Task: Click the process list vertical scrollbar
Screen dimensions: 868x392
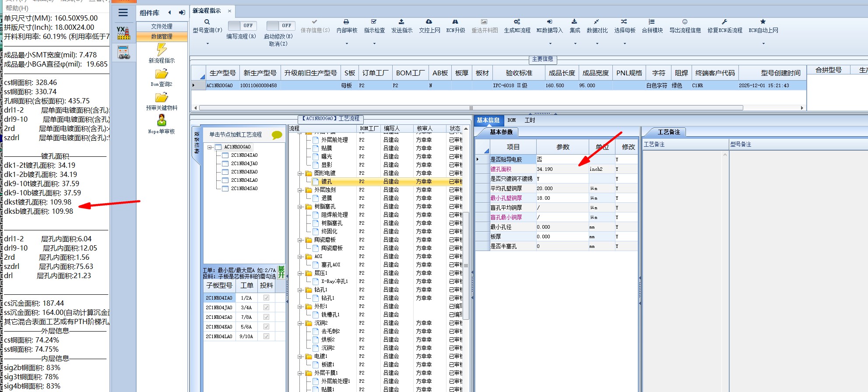Action: click(466, 266)
